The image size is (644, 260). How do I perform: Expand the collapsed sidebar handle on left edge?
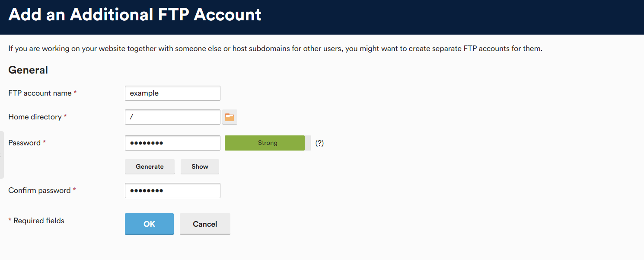2,155
